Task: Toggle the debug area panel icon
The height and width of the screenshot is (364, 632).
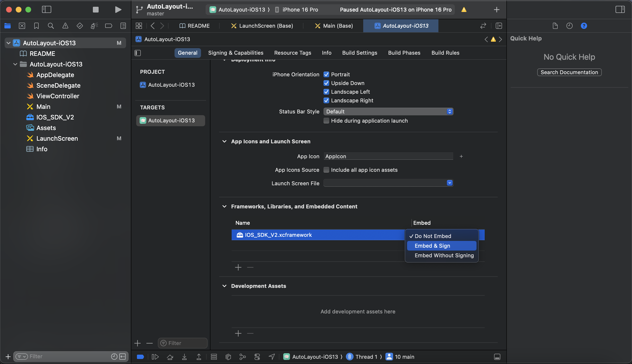Action: click(x=497, y=357)
